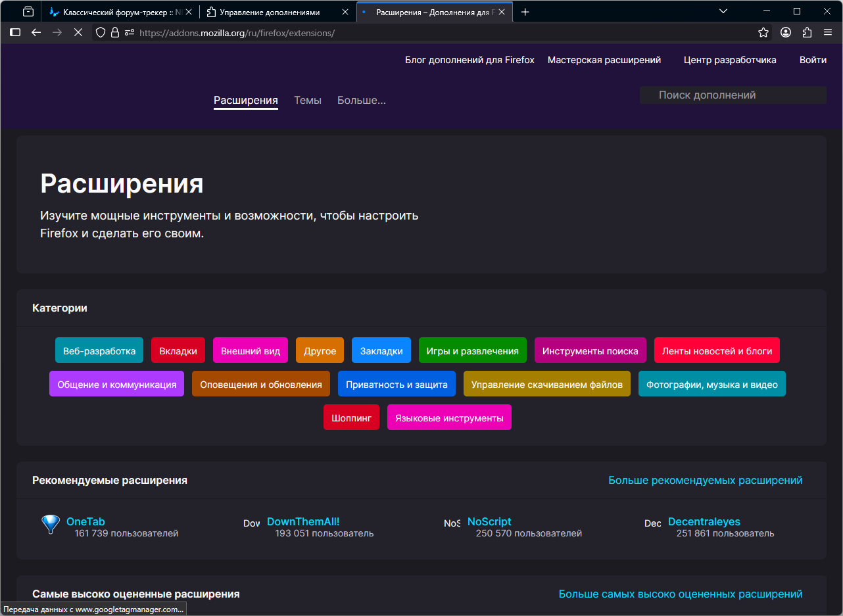The image size is (843, 616).
Task: Choose Общение и коммуникация category
Action: coord(117,384)
